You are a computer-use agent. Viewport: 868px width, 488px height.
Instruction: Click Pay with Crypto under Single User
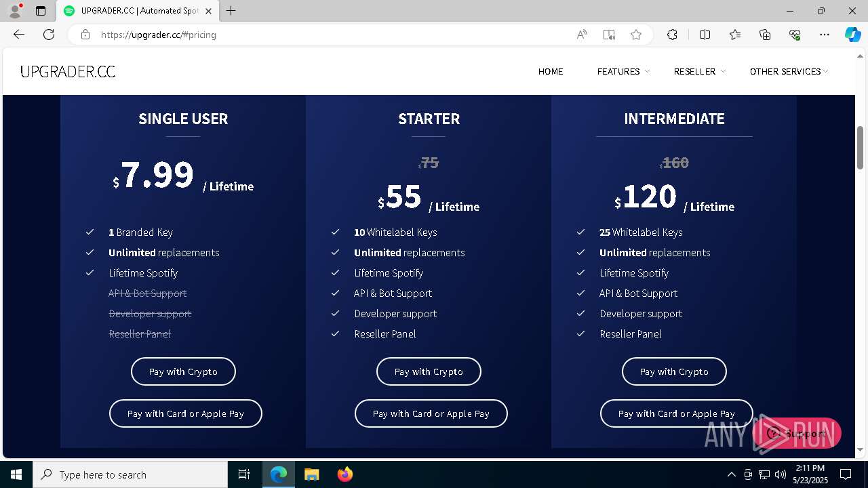point(183,371)
